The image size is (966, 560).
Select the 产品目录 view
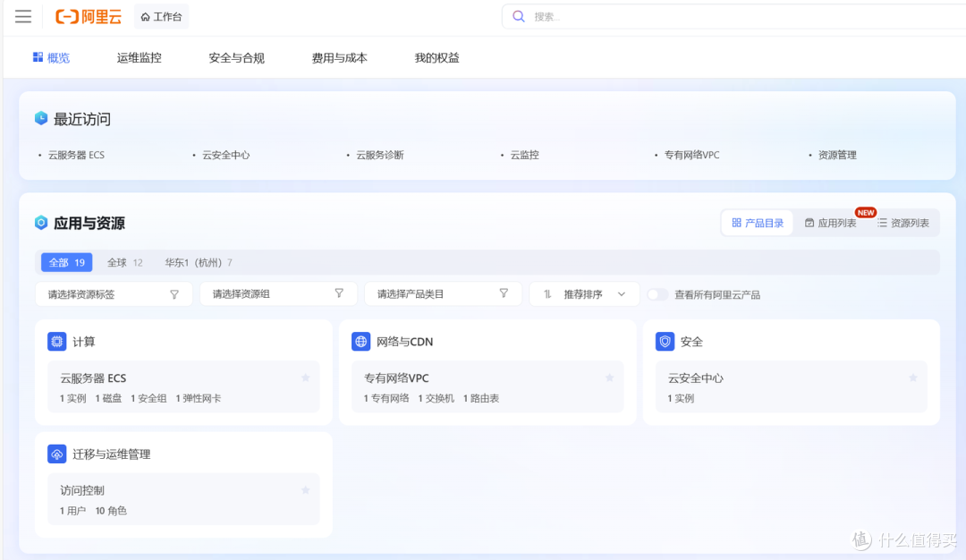point(758,223)
